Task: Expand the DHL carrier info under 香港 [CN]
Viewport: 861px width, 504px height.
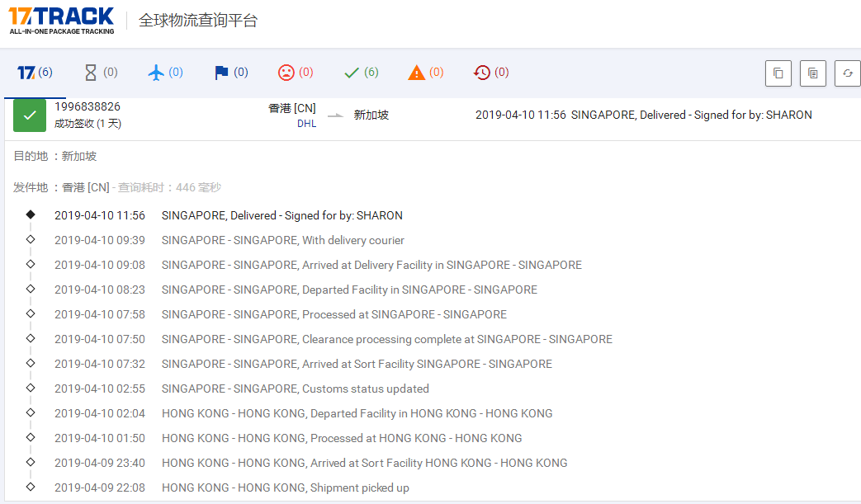Action: [307, 123]
